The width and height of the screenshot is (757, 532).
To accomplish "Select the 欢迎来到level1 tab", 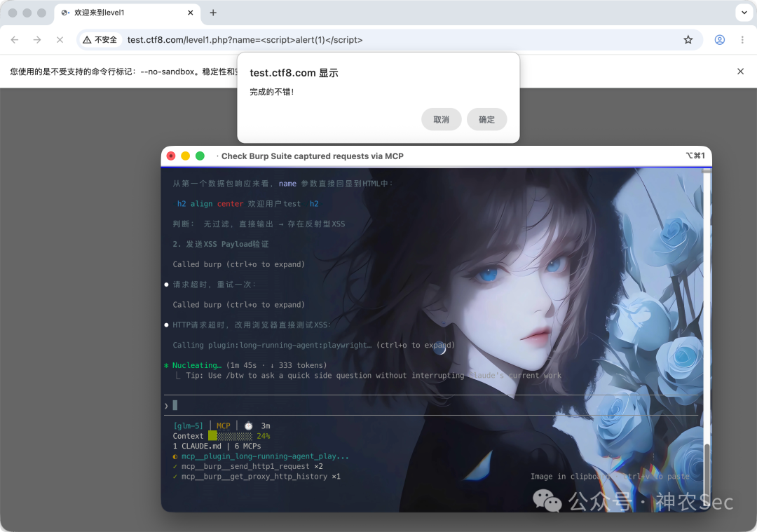I will (127, 13).
